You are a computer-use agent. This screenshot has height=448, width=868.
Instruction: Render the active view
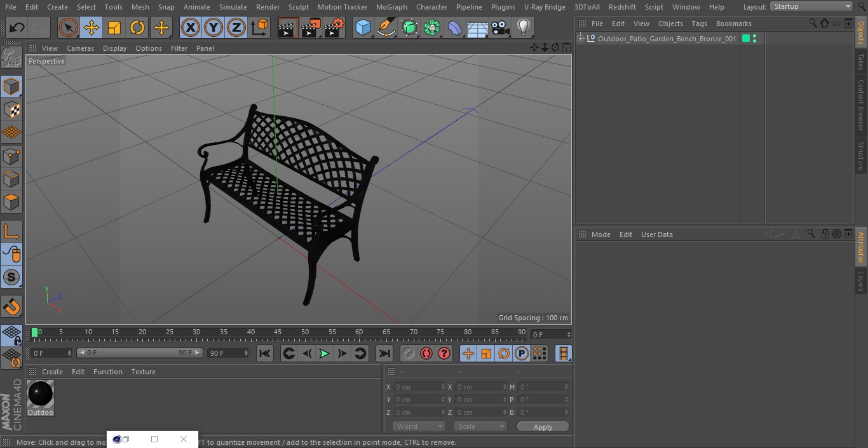coord(288,28)
